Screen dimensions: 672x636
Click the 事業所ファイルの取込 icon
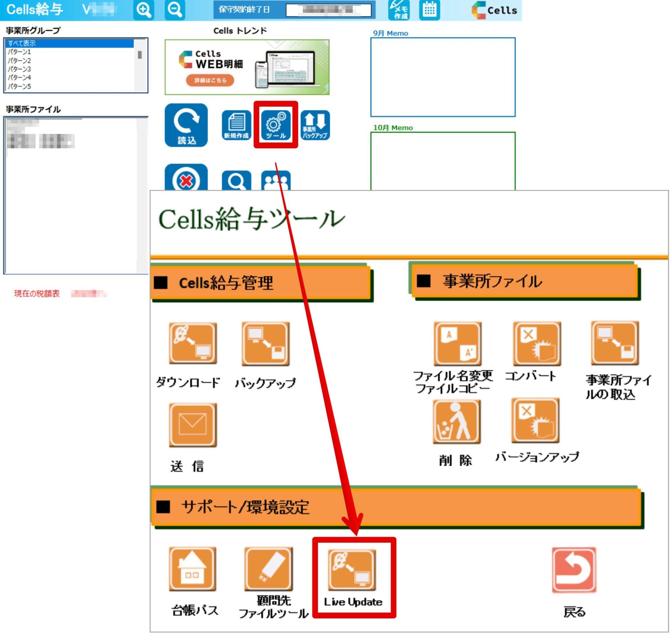point(615,343)
